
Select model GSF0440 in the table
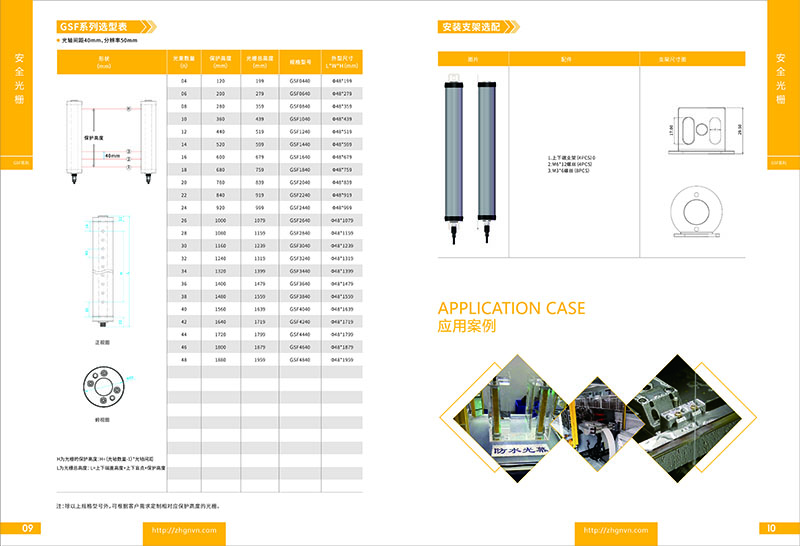pos(300,79)
